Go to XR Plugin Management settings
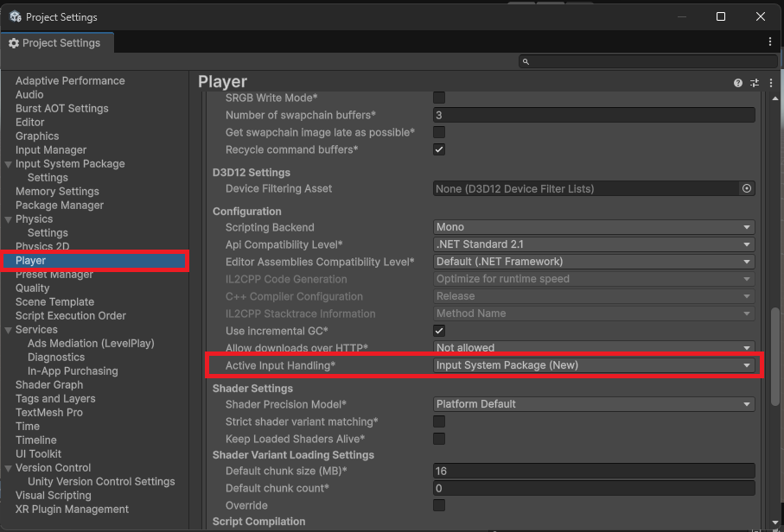Image resolution: width=784 pixels, height=532 pixels. (72, 510)
